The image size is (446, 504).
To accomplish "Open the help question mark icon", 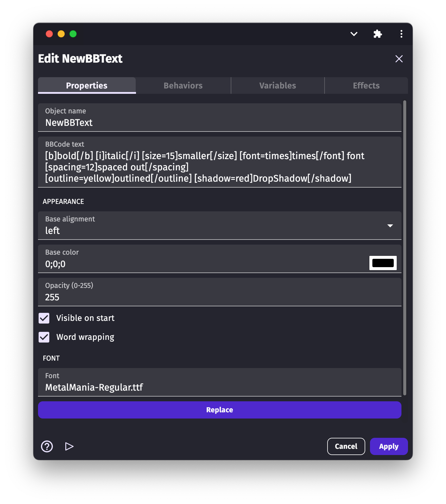I will (47, 446).
